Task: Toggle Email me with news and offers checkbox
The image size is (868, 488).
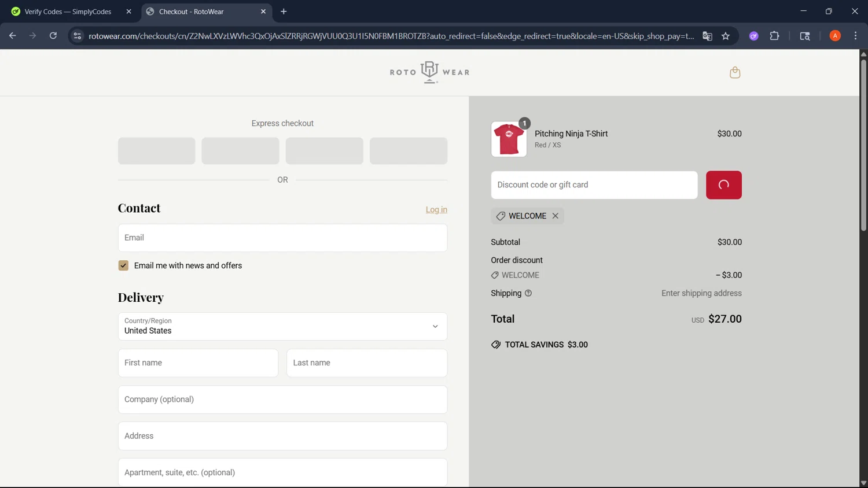Action: 123,265
